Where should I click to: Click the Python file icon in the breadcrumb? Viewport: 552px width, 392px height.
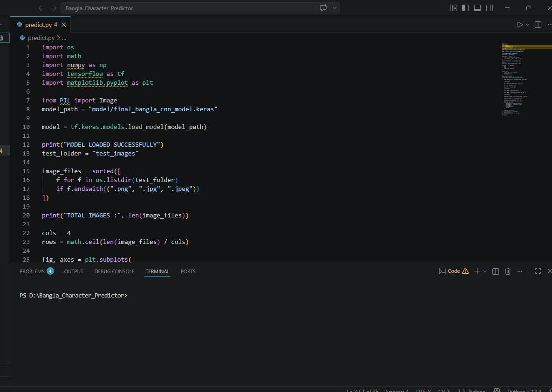(22, 38)
